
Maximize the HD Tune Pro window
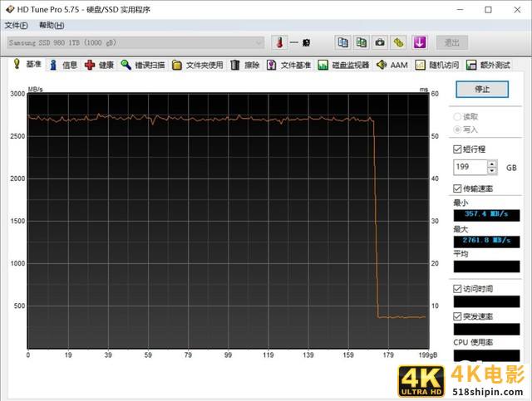488,9
